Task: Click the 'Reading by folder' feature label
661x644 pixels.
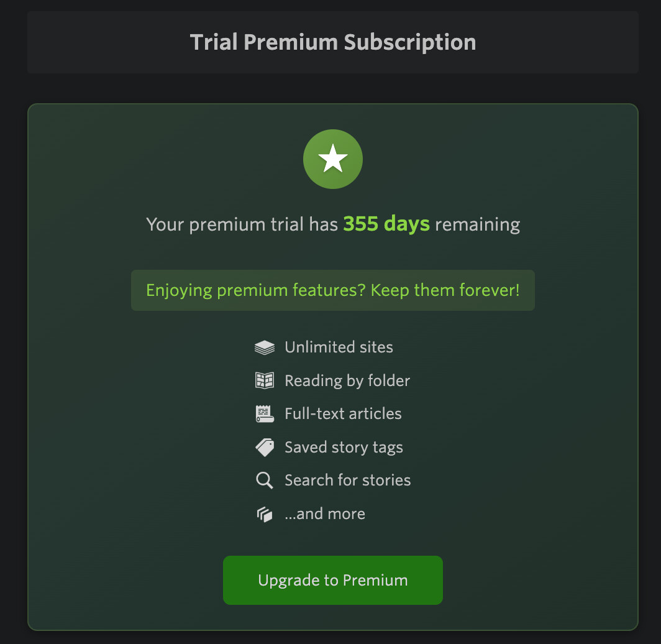Action: coord(347,380)
